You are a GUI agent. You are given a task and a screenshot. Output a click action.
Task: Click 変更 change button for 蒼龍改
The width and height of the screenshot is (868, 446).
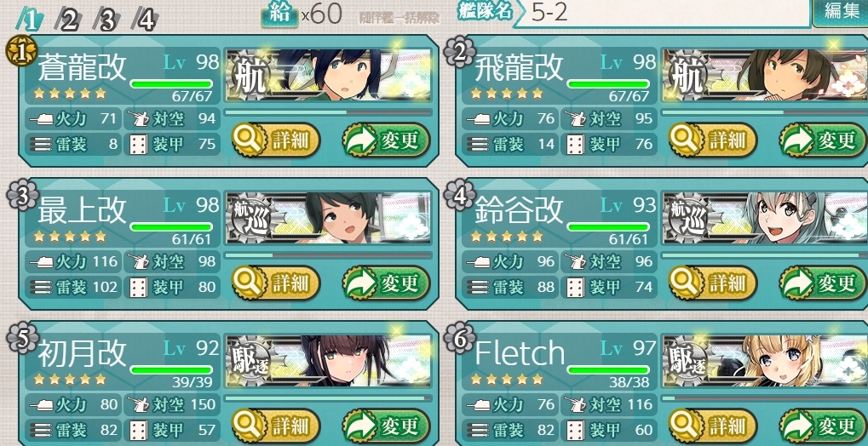point(386,140)
